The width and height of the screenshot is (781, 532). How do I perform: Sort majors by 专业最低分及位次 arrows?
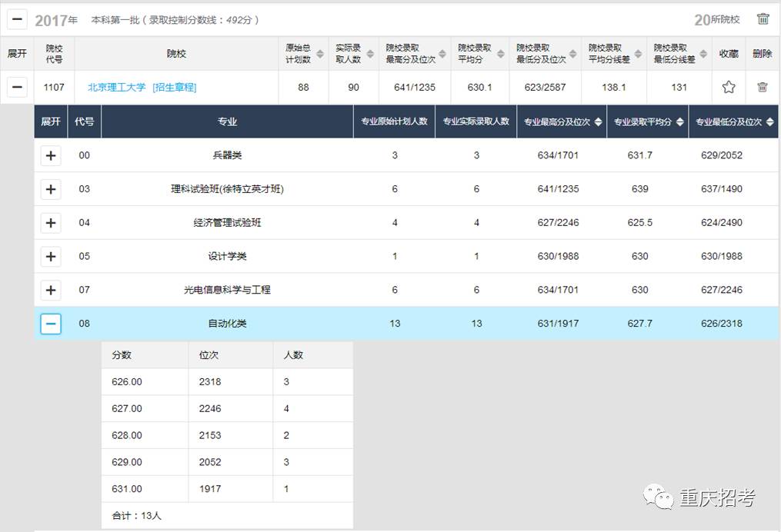coord(770,121)
